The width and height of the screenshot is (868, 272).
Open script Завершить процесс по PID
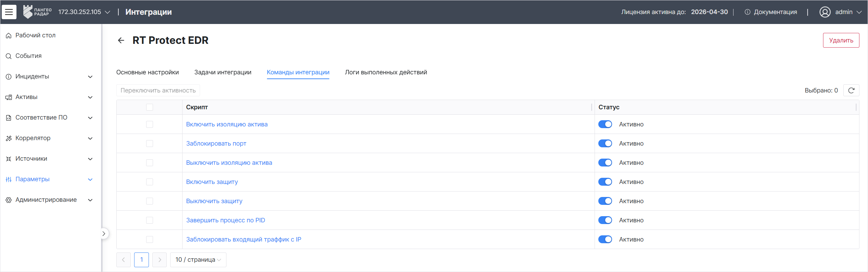point(225,220)
